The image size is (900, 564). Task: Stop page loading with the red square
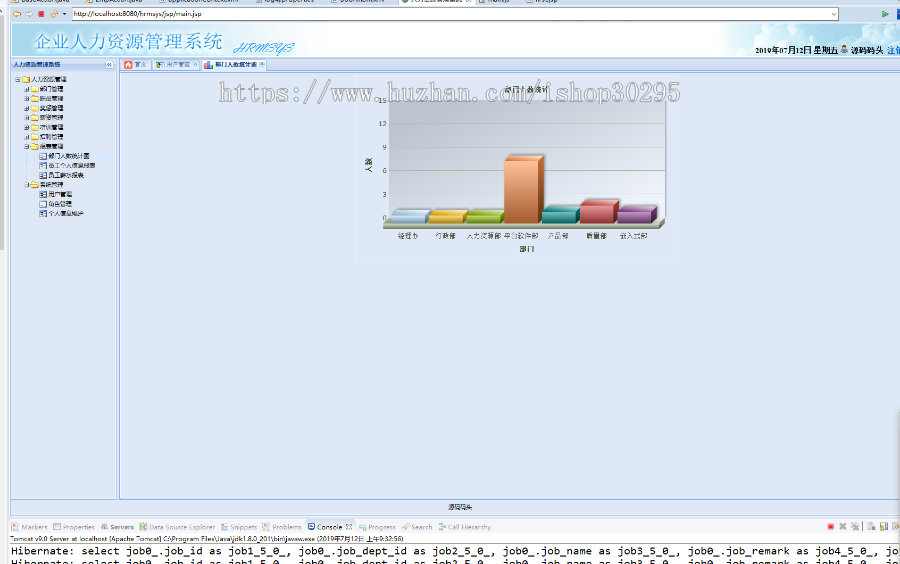(41, 14)
